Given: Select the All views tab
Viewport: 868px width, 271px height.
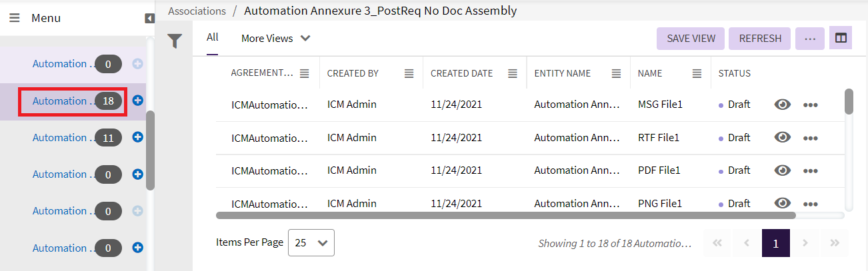Looking at the screenshot, I should pyautogui.click(x=212, y=37).
